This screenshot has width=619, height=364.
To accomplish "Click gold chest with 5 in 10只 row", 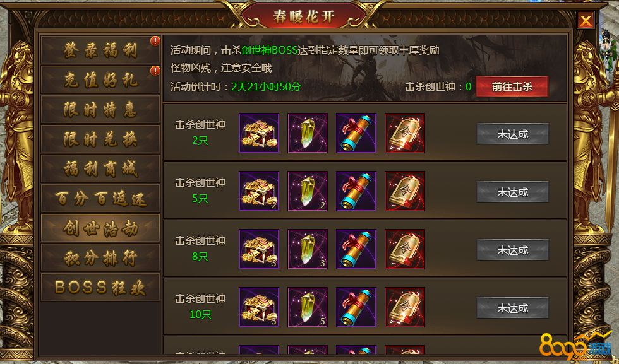I will point(259,307).
